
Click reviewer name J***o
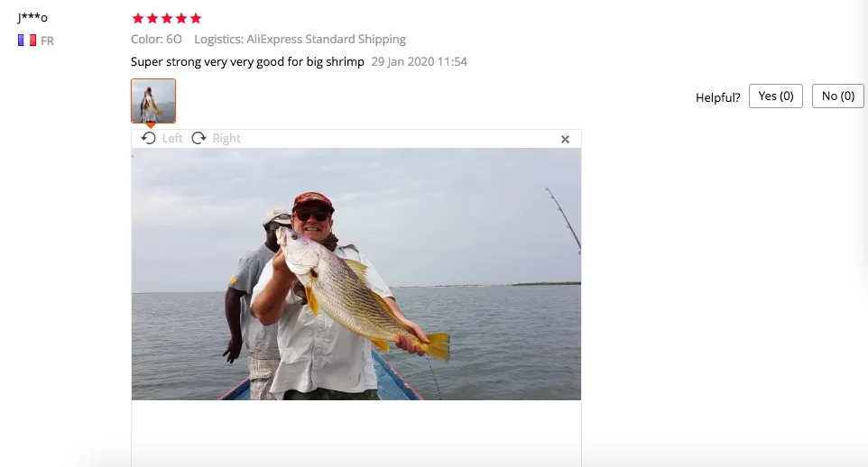click(32, 17)
